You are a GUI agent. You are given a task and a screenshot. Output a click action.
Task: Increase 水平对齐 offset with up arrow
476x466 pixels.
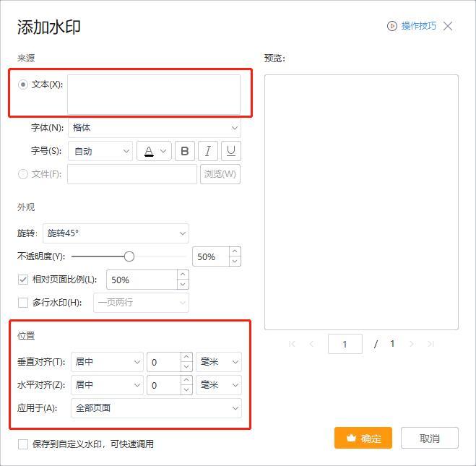[x=186, y=380]
